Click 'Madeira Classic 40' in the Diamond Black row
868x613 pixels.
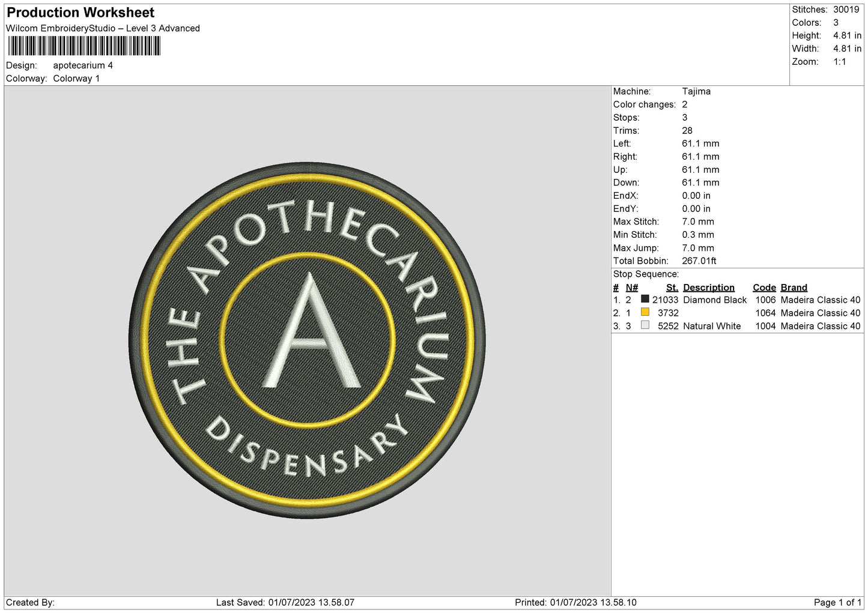(821, 300)
